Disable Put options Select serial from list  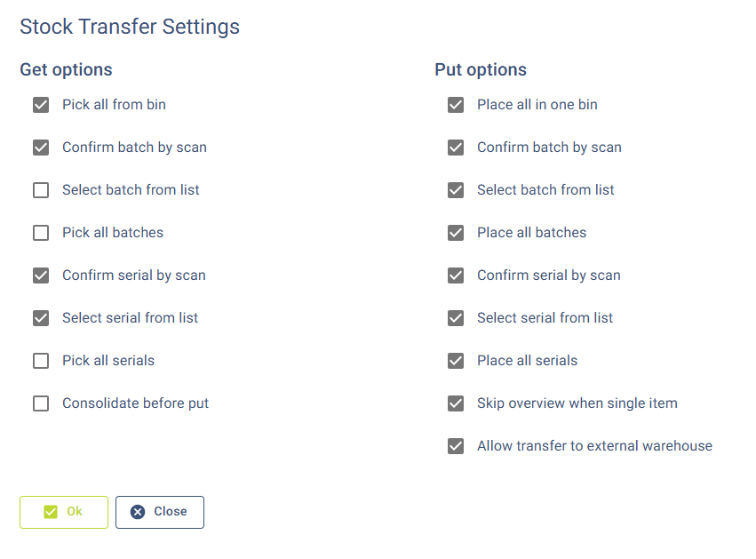coord(456,318)
